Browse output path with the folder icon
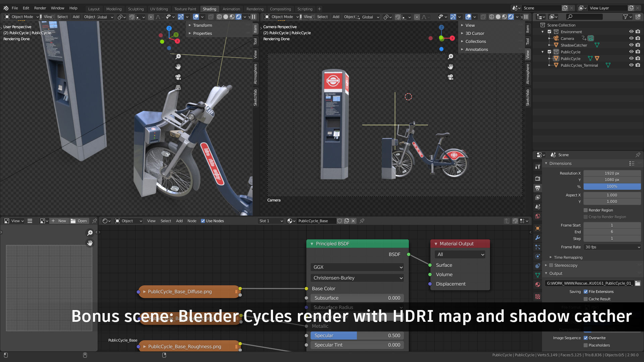 pyautogui.click(x=638, y=283)
